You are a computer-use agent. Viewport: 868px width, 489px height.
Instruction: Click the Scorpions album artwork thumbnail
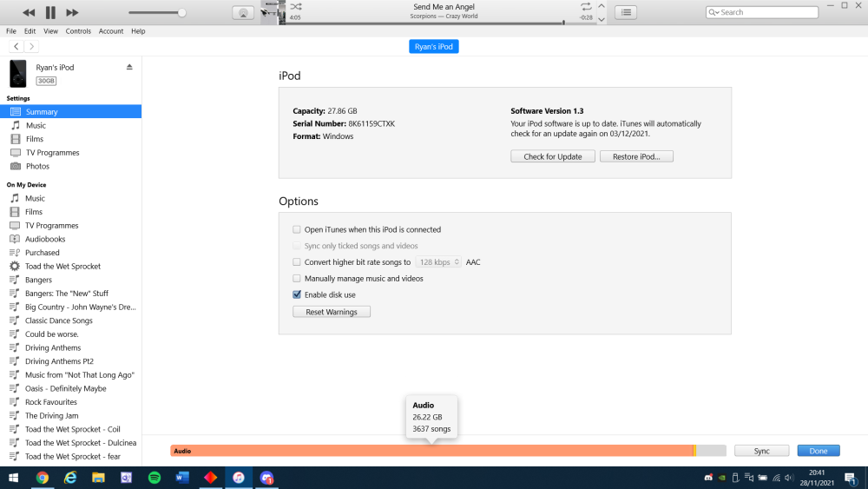click(273, 12)
